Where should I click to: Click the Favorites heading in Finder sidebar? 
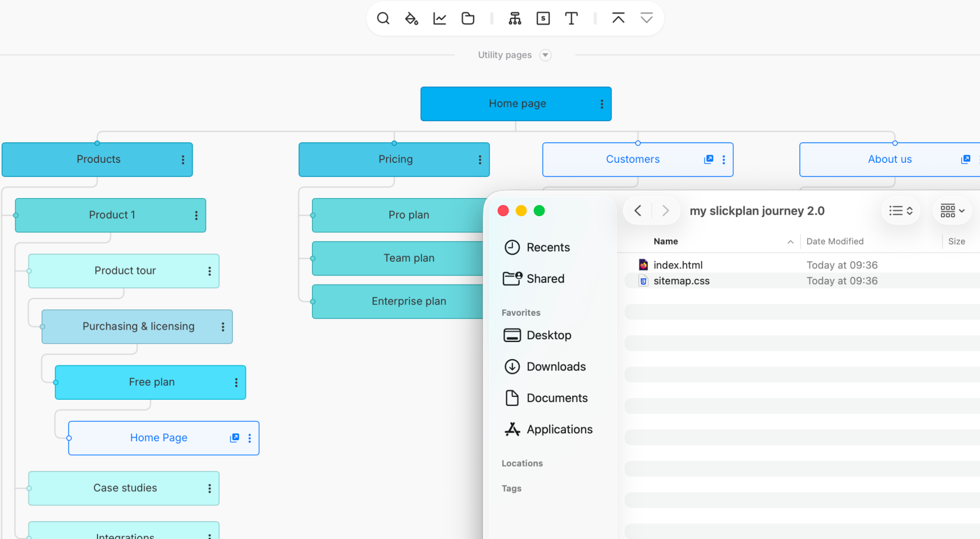[x=521, y=313]
